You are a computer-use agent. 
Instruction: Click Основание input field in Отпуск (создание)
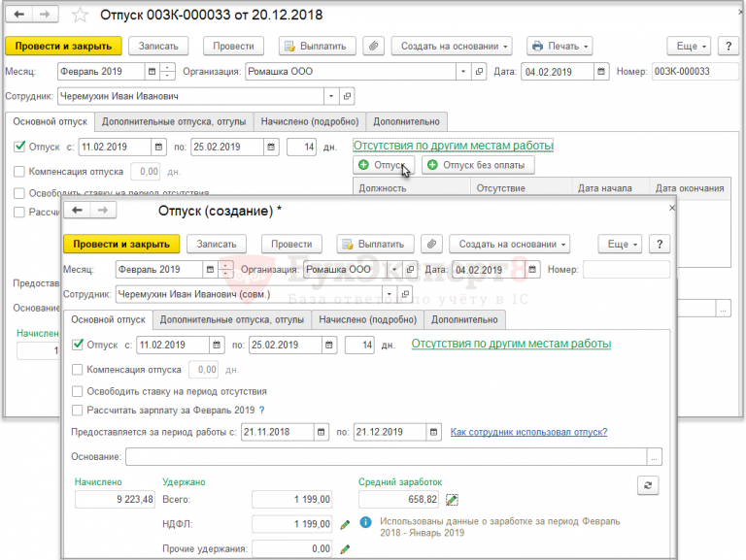[x=387, y=457]
